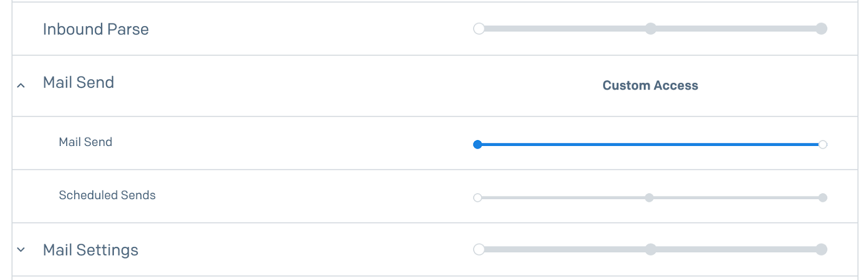Image resolution: width=868 pixels, height=280 pixels.
Task: Click the nested Mail Send sub-item label
Action: click(85, 142)
